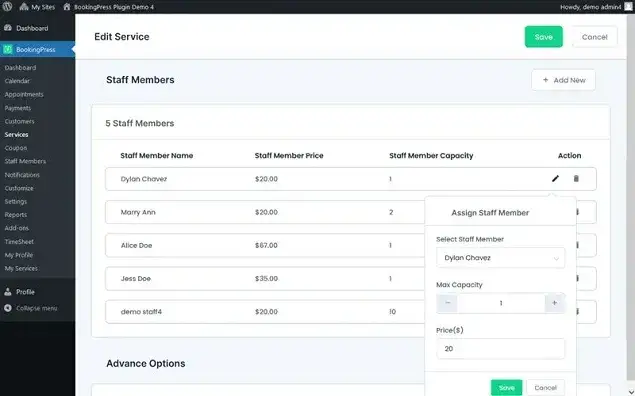Viewport: 635px width, 396px height.
Task: Open the Select Staff Member dropdown
Action: coord(501,258)
